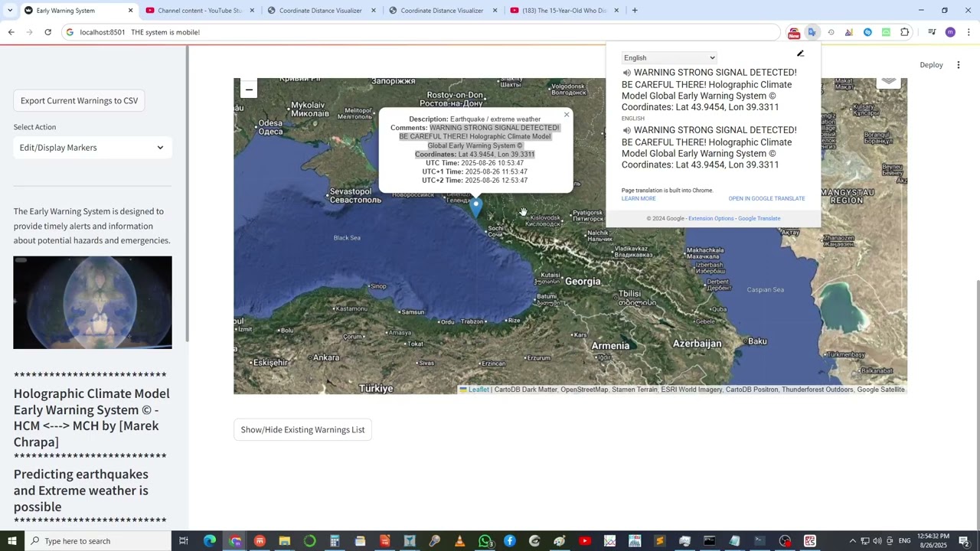Open the media controls music icon
The image size is (980, 551).
(932, 32)
